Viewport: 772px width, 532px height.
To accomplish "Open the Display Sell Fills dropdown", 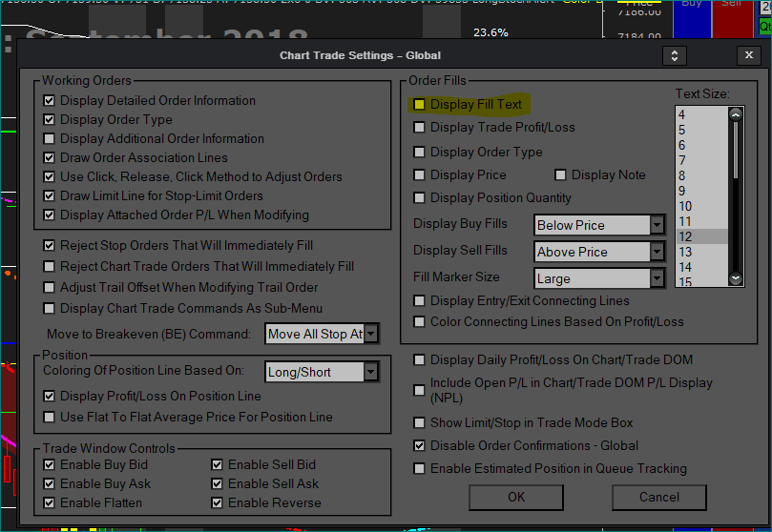I will tap(657, 252).
